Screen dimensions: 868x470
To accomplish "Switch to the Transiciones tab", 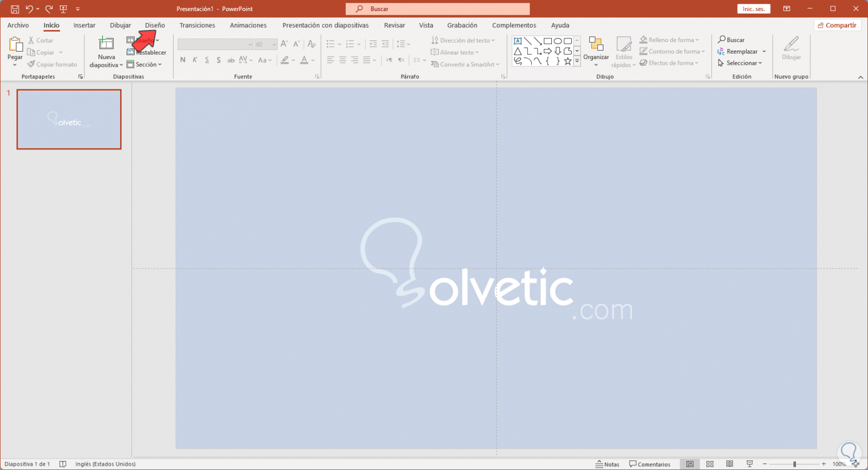I will 197,25.
